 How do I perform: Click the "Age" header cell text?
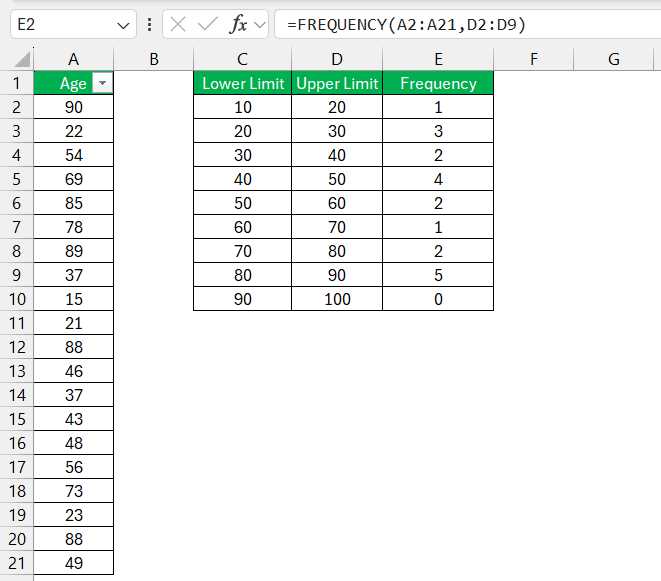(73, 83)
